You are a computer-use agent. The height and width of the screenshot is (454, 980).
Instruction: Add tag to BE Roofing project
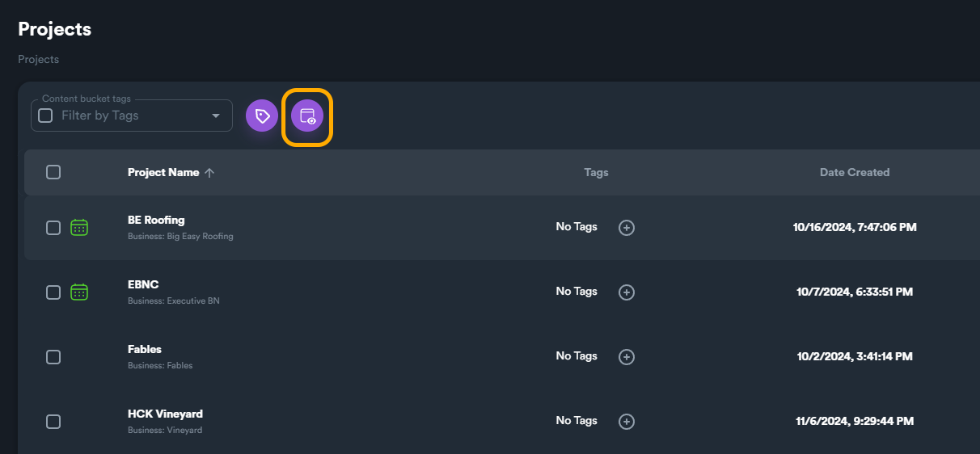point(627,228)
